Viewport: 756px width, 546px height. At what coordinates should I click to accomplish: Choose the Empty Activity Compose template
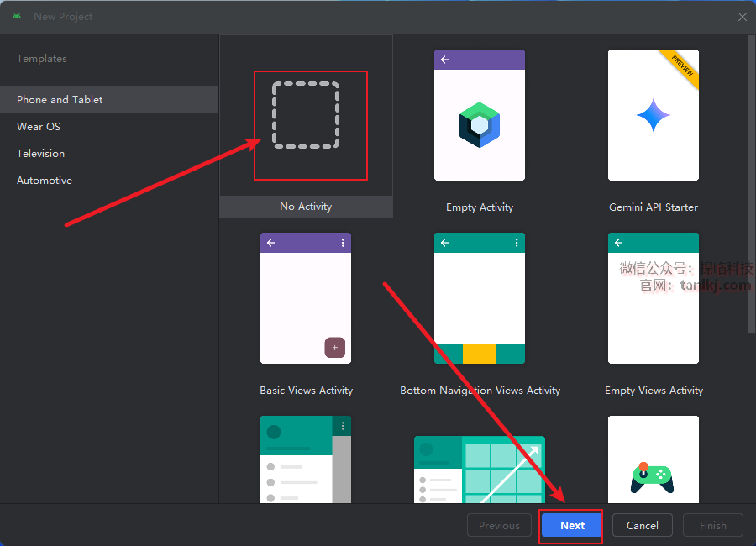(479, 115)
